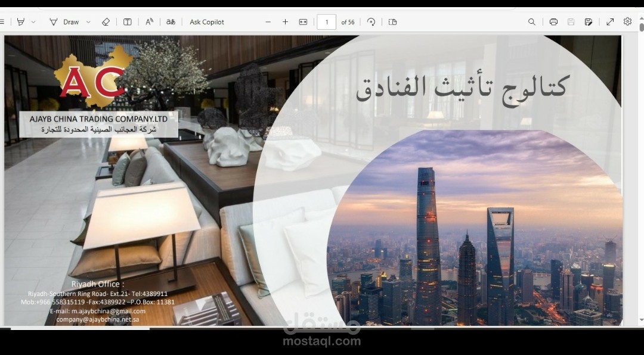
Task: Expand the Draw tool options arrow
Action: (88, 22)
